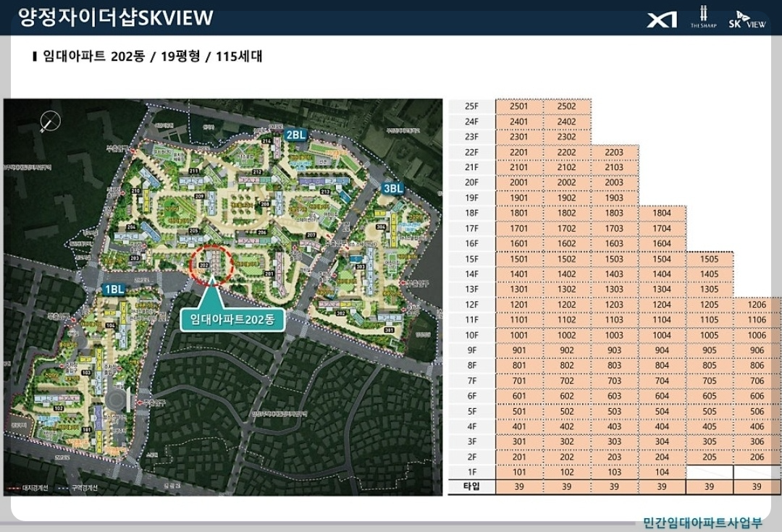Select unit 2003 in the table

615,182
